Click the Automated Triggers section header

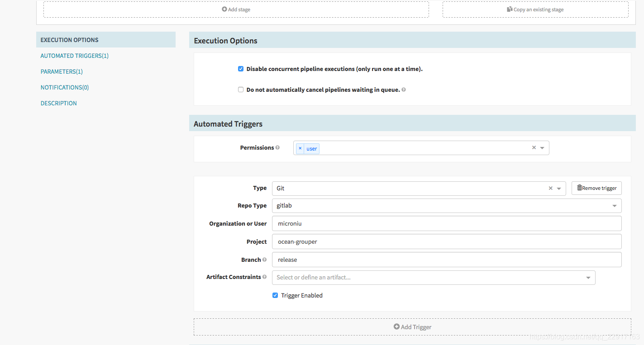coord(412,123)
